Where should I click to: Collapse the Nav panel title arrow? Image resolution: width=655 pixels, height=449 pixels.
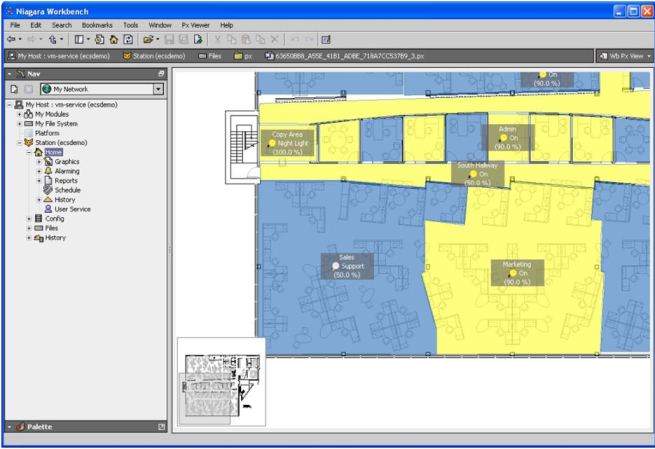tap(9, 74)
